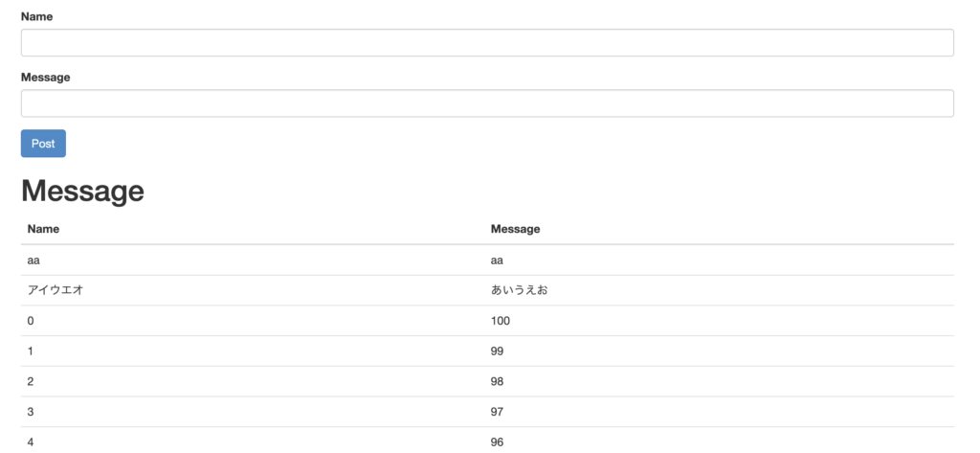Select the message cell showing 100
This screenshot has width=980, height=453.
click(x=720, y=321)
